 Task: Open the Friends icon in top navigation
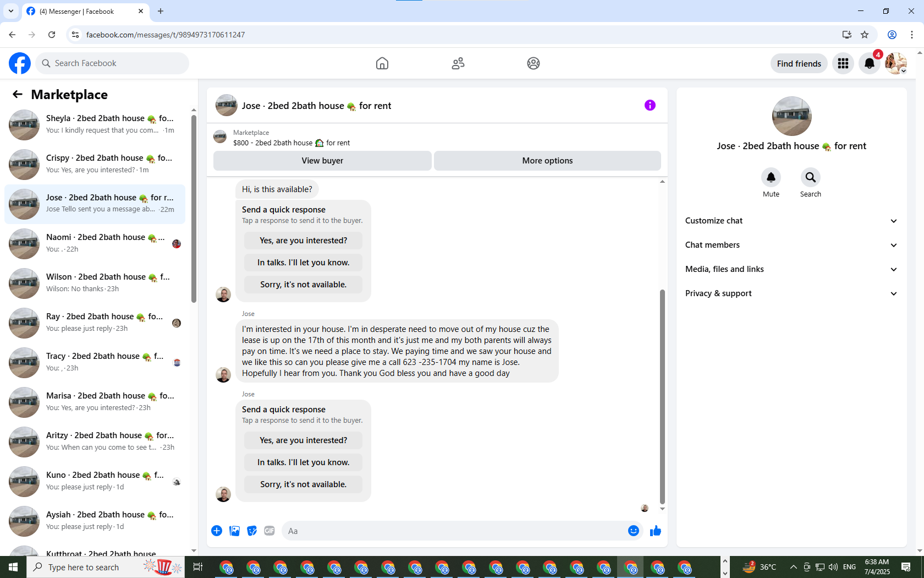coord(458,63)
